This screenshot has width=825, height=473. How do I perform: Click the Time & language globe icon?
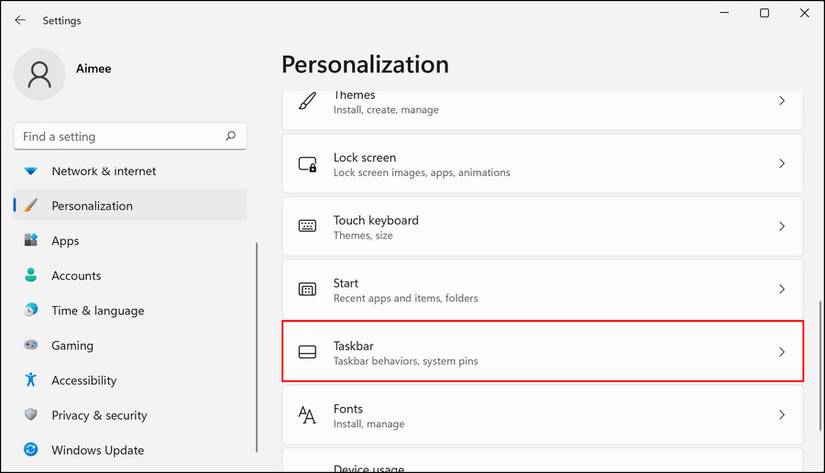coord(31,311)
